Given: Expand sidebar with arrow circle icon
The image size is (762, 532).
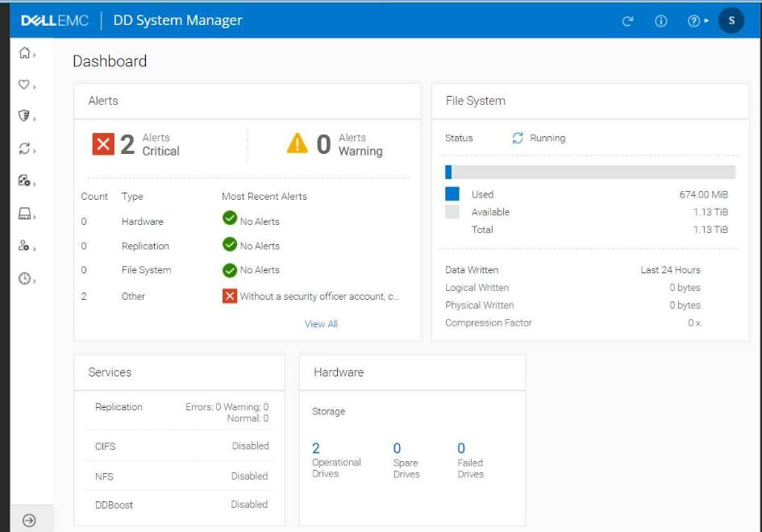Looking at the screenshot, I should 29,521.
